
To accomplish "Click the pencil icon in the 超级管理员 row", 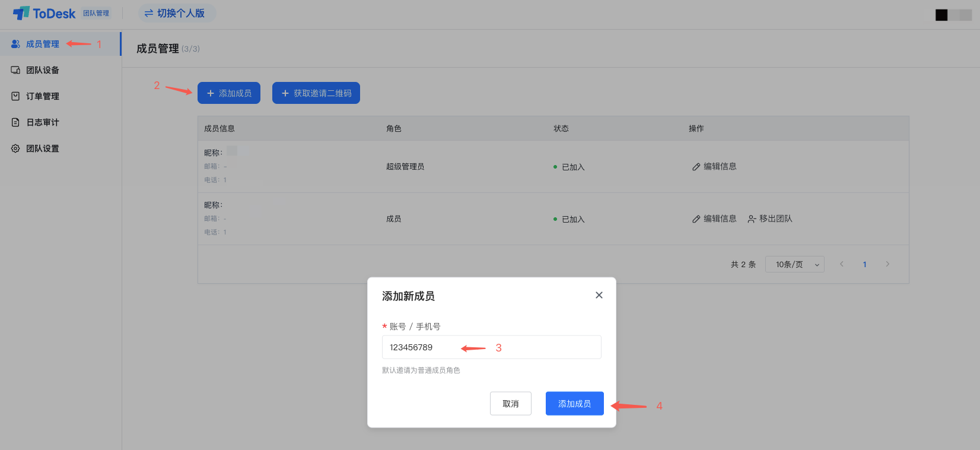I will (696, 167).
